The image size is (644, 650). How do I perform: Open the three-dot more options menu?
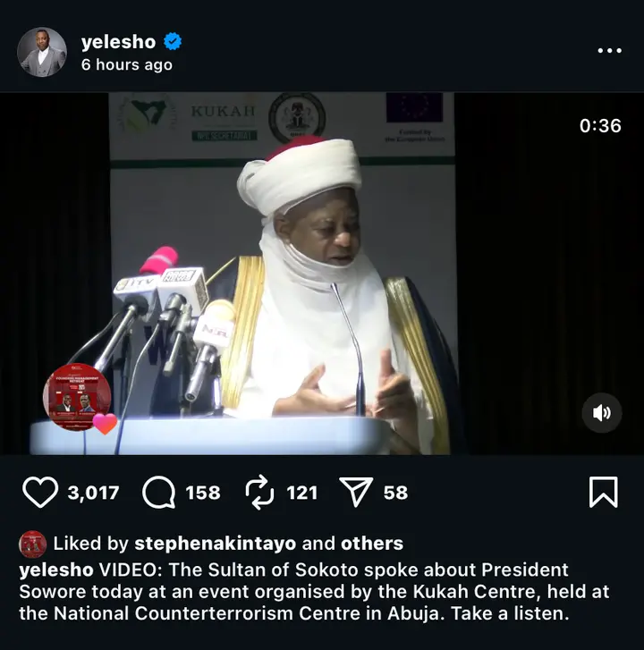point(609,51)
